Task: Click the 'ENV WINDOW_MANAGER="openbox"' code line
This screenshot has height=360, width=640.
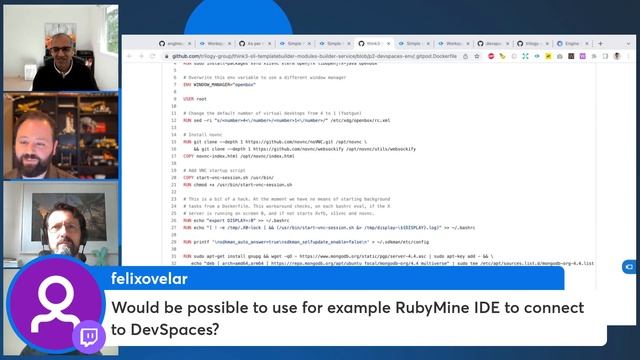Action: tap(220, 84)
